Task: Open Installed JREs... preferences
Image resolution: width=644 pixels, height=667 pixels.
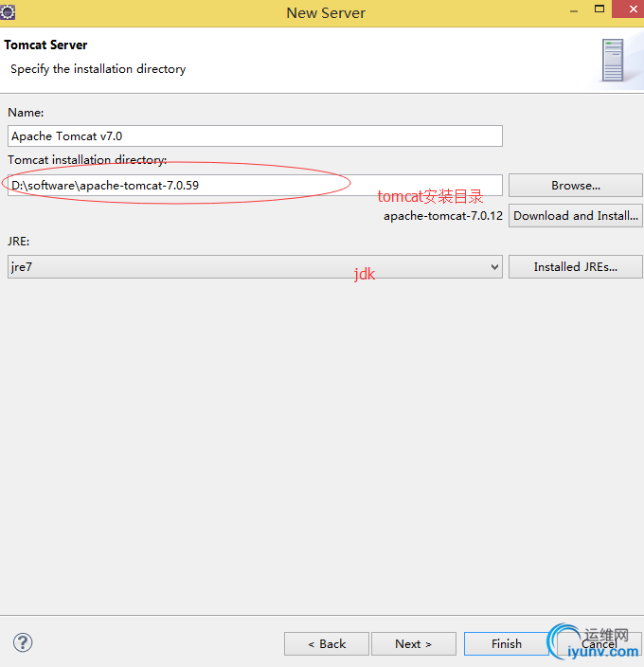Action: (576, 267)
